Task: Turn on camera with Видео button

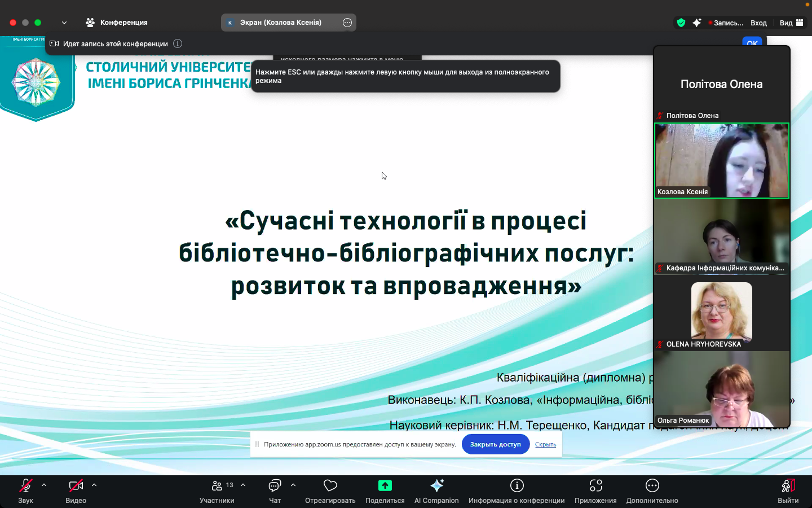Action: pyautogui.click(x=76, y=486)
